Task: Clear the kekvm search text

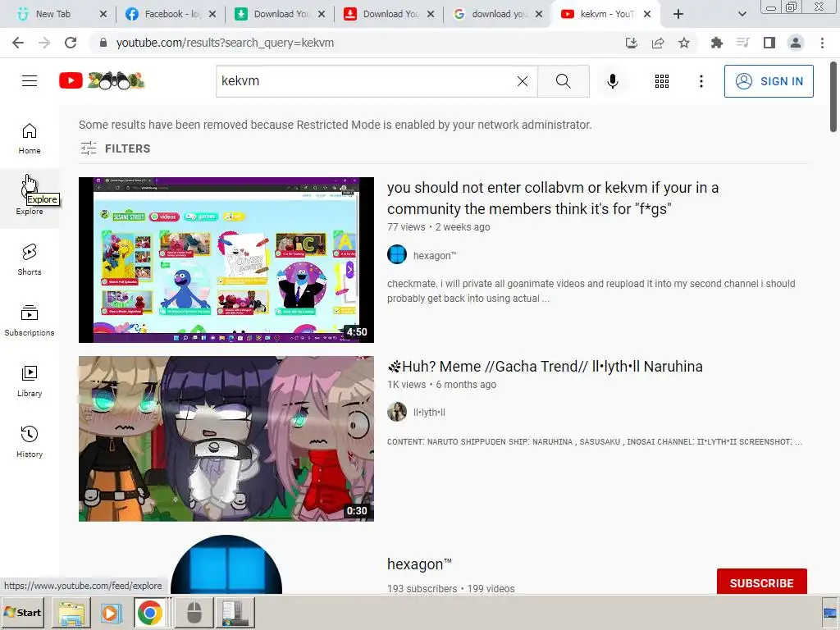Action: [x=523, y=81]
